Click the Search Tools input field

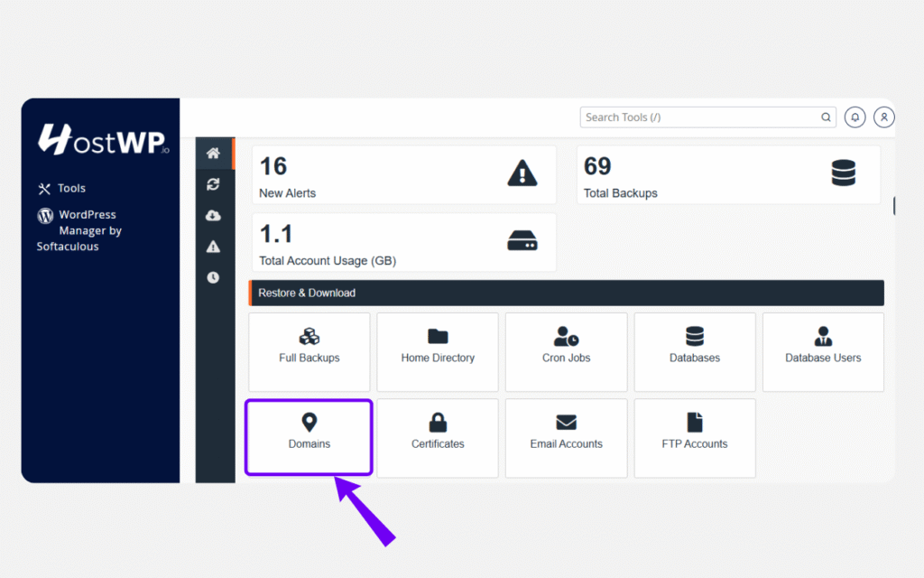tap(704, 117)
